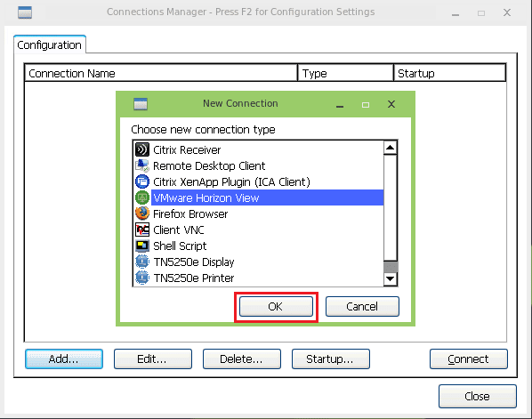Choose the TN5250e Printer icon
Viewport: 532px width, 419px height.
coord(142,278)
